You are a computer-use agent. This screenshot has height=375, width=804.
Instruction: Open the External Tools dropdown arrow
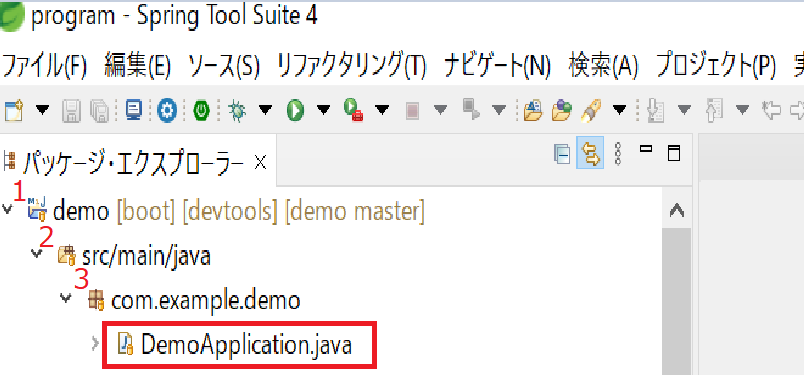point(383,110)
